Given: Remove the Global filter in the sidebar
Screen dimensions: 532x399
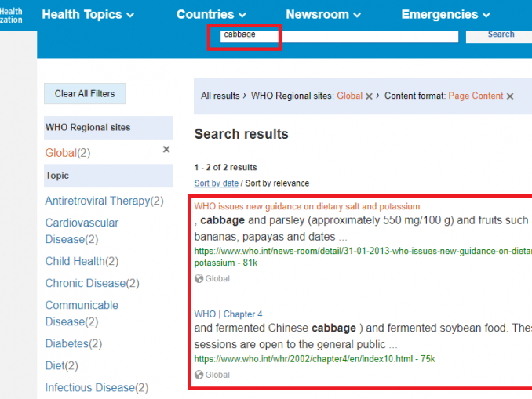Looking at the screenshot, I should pyautogui.click(x=166, y=149).
